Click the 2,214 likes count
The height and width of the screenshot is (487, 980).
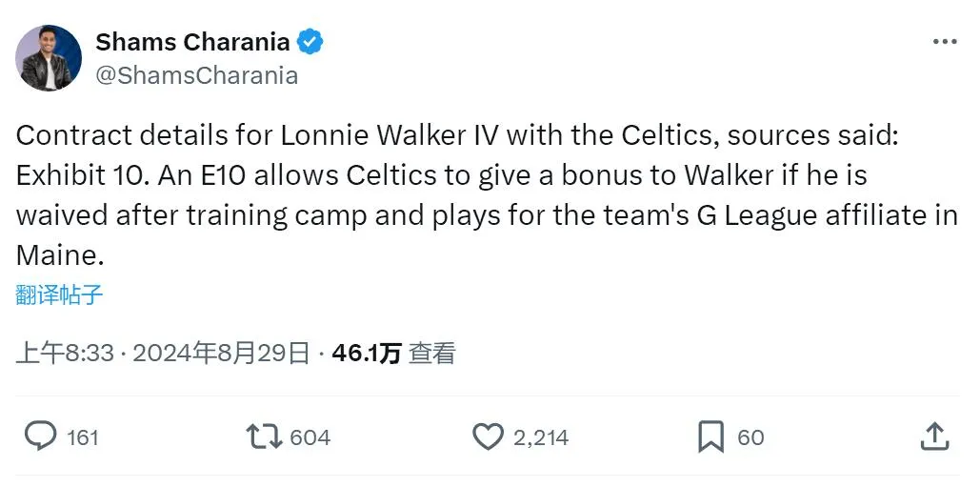tap(540, 437)
